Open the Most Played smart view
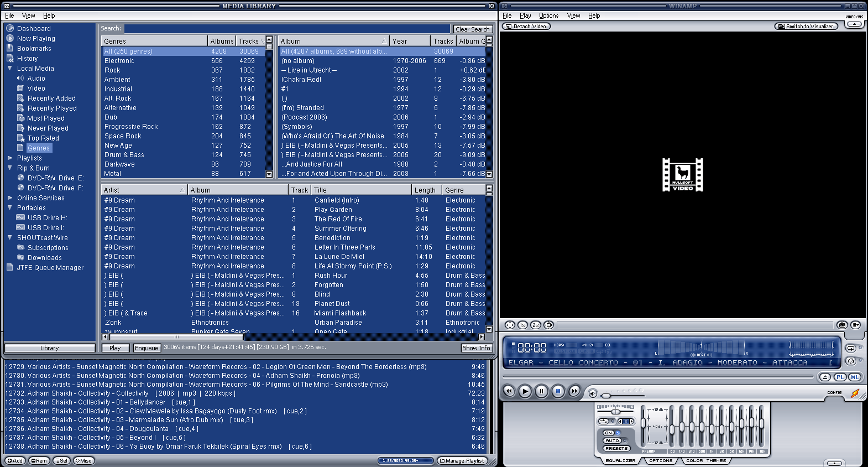Viewport: 868px width, 467px height. [x=46, y=118]
